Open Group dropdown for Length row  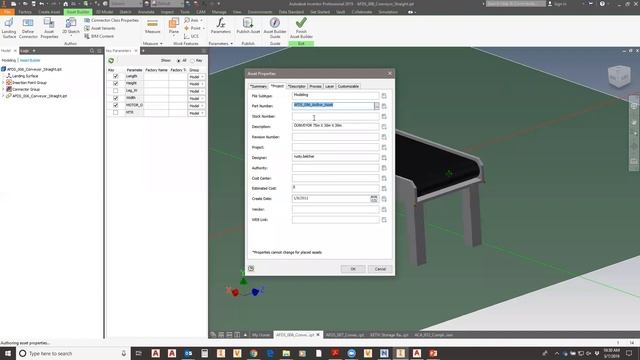coord(196,77)
